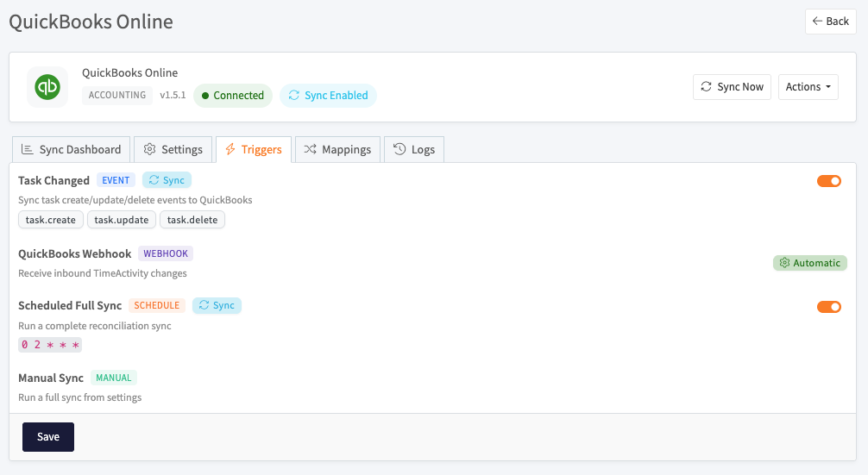The height and width of the screenshot is (475, 868).
Task: Click the task.delete event chip
Action: coord(192,220)
